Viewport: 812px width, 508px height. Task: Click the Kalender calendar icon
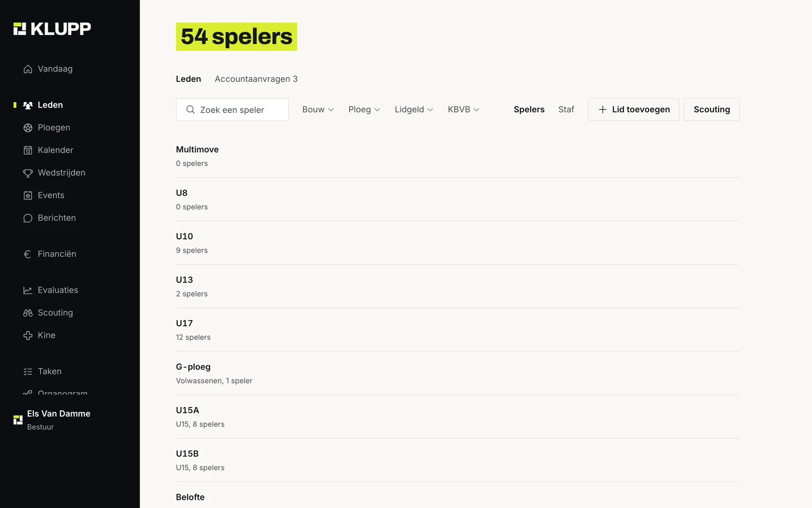pos(28,150)
